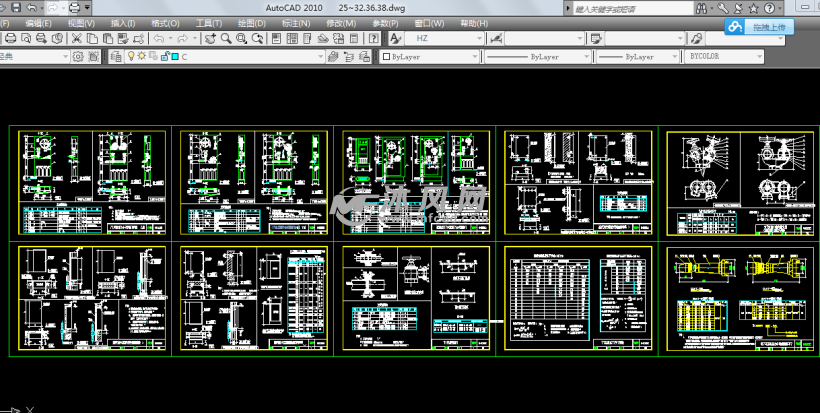Viewport: 820px width, 413px height.
Task: Click the Cut scissors icon
Action: pos(76,38)
